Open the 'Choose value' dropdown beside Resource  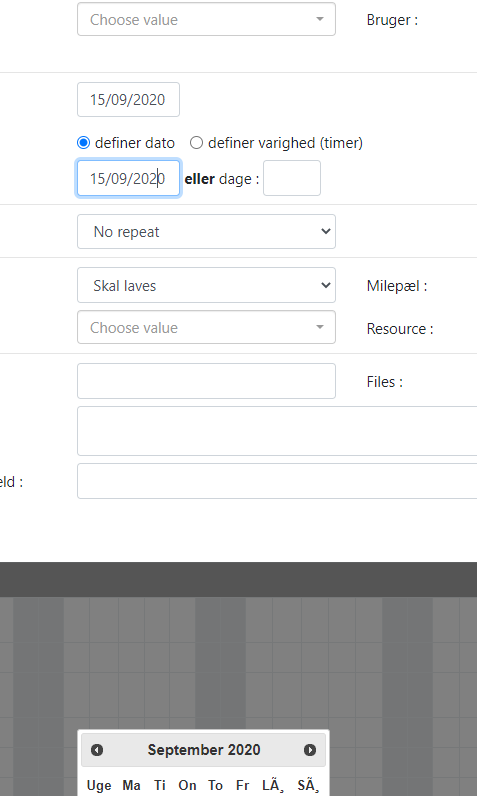(x=207, y=327)
